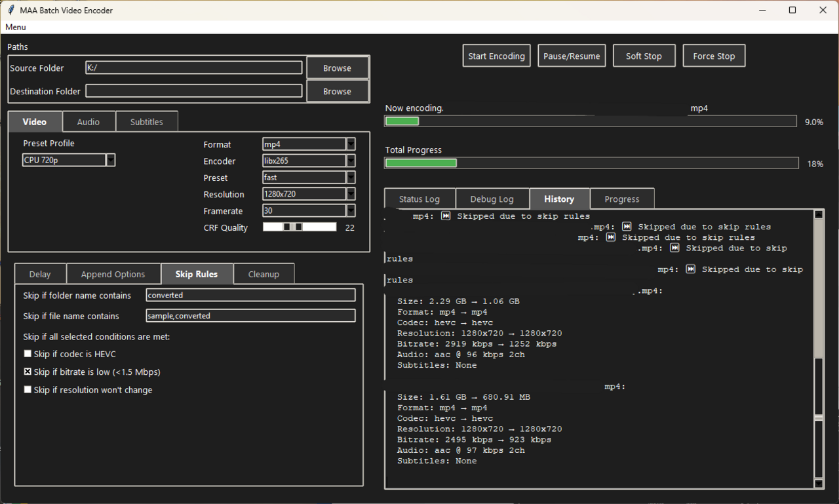Click "Bitrate: 2919 kbps → 1252 kbps" line

(x=477, y=344)
